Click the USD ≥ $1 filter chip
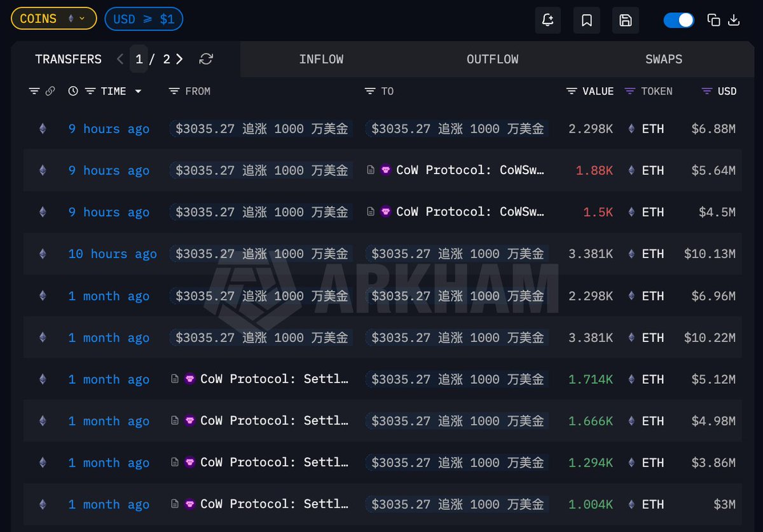The height and width of the screenshot is (532, 763). [x=144, y=19]
